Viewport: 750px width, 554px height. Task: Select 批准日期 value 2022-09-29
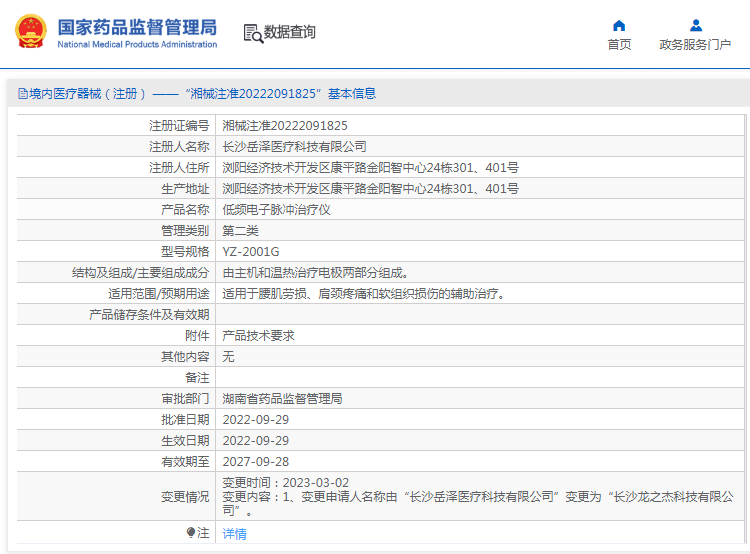coord(255,420)
